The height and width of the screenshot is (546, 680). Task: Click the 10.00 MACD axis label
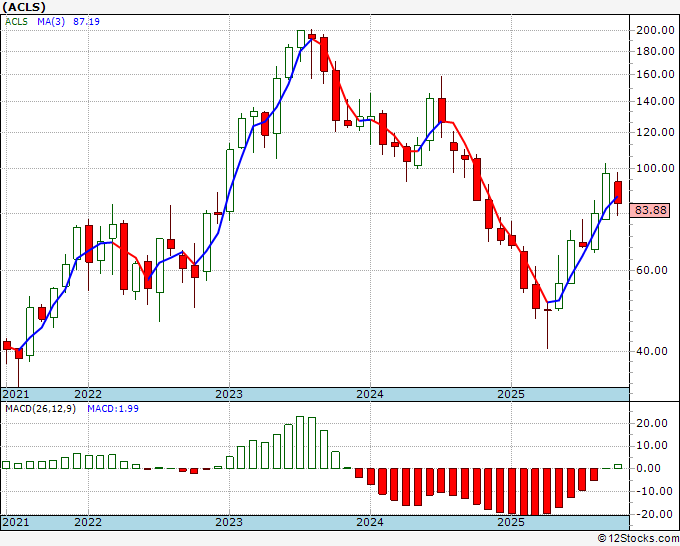pos(651,446)
